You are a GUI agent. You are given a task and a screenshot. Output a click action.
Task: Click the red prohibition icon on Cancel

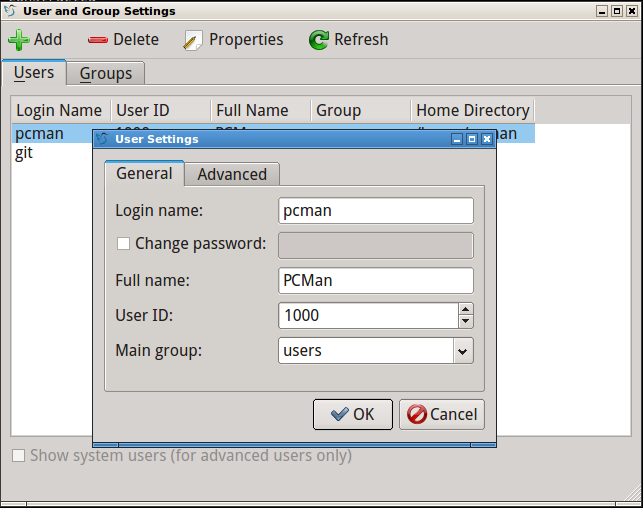click(x=417, y=414)
